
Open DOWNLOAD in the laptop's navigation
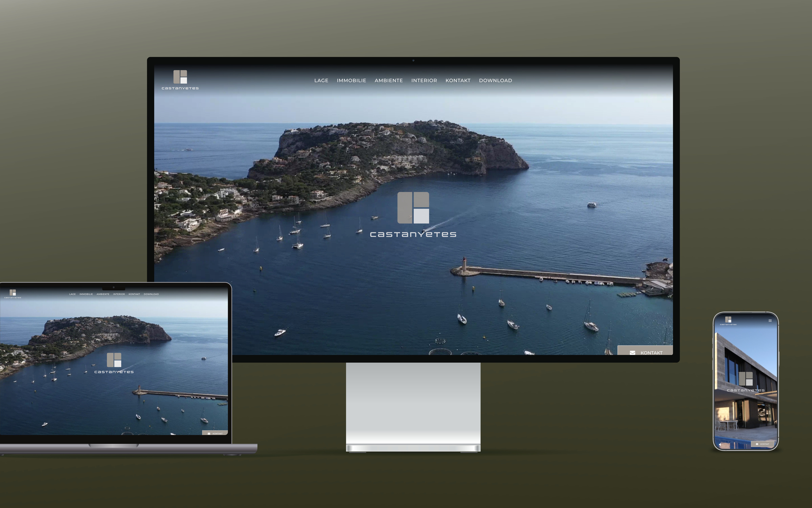(x=151, y=294)
